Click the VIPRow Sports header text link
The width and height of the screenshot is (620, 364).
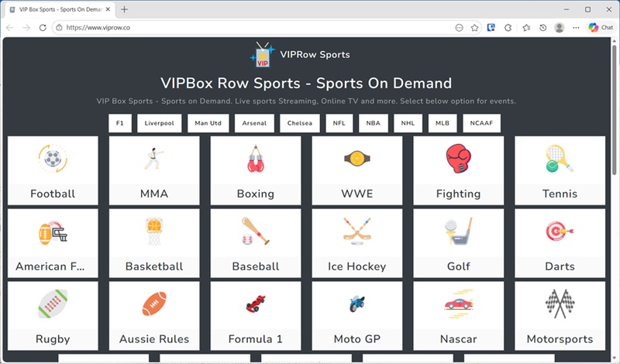point(315,54)
